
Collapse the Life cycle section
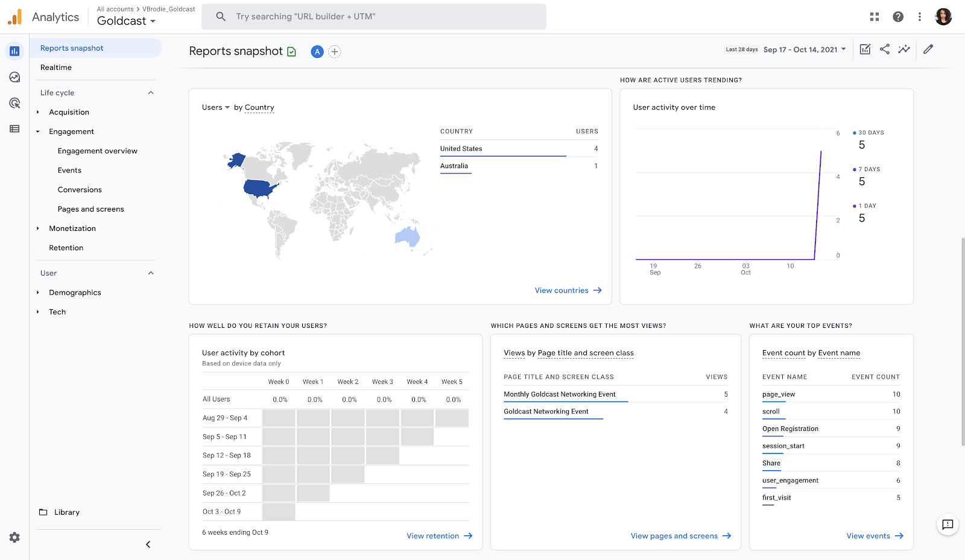point(151,93)
